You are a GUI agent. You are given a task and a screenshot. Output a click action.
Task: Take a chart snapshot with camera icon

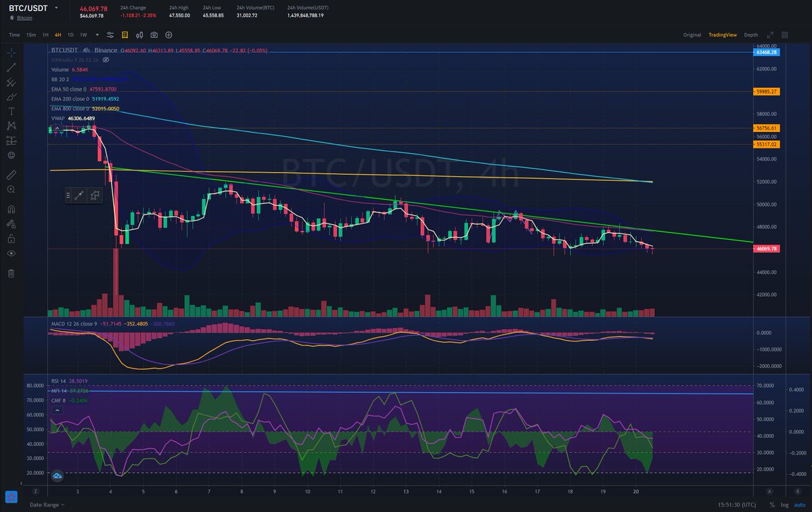pyautogui.click(x=154, y=35)
